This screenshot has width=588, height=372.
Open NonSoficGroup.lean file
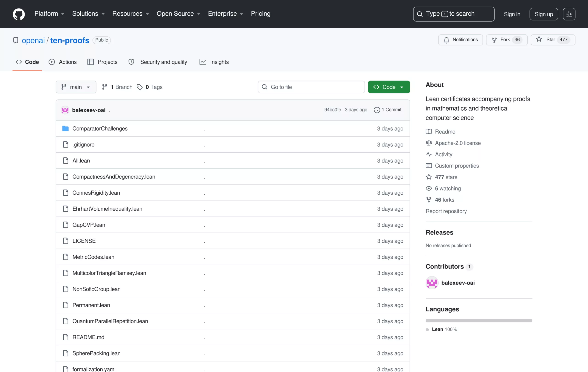[96, 289]
